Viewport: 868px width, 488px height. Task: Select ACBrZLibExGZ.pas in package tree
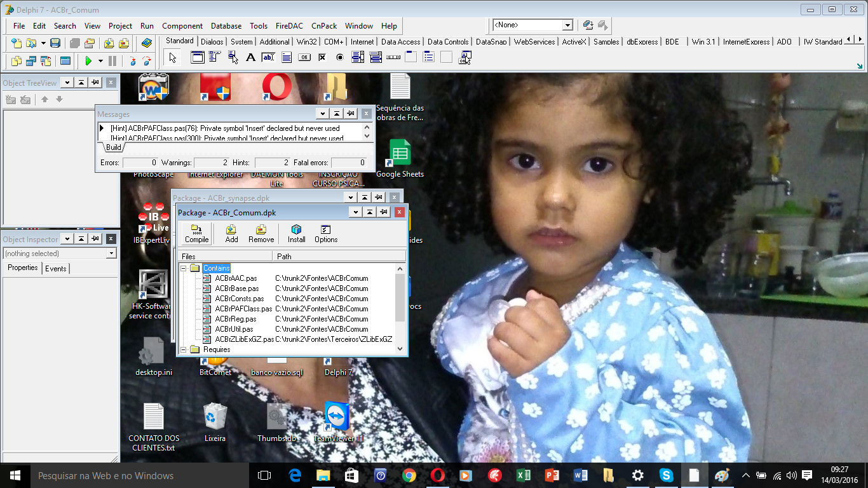(245, 339)
